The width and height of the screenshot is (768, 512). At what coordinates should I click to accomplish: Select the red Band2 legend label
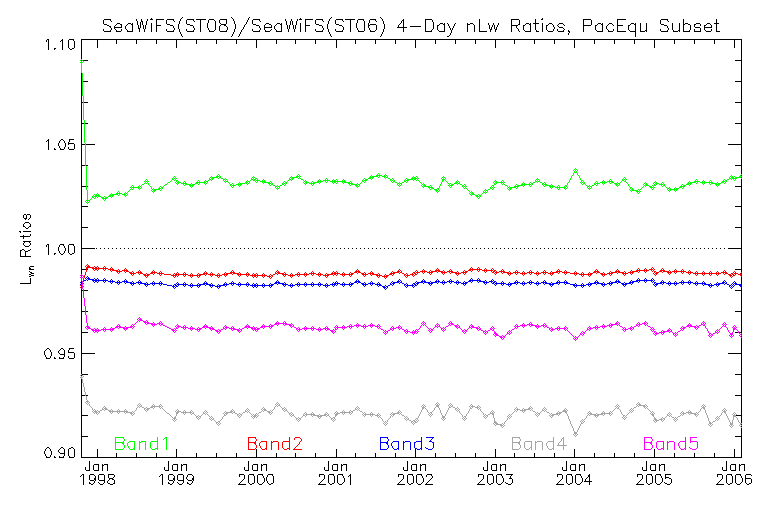pyautogui.click(x=274, y=444)
